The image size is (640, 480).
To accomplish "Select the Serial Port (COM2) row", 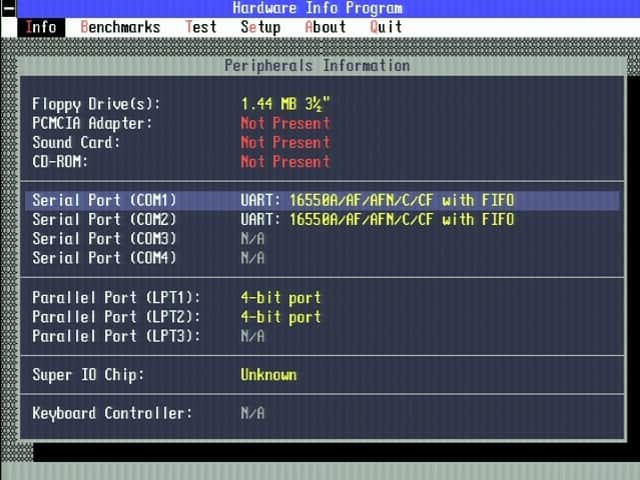I will coord(322,220).
